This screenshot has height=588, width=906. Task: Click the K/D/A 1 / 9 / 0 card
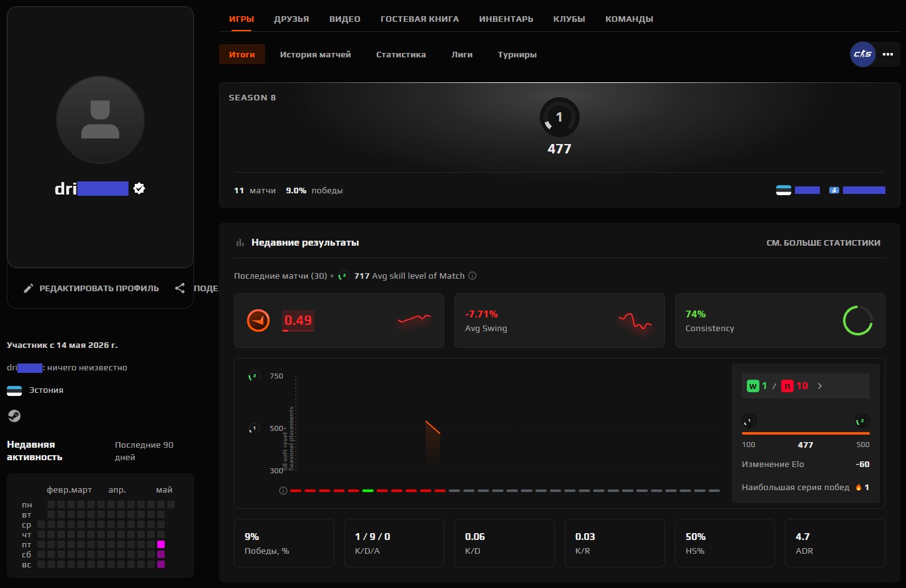[x=394, y=543]
